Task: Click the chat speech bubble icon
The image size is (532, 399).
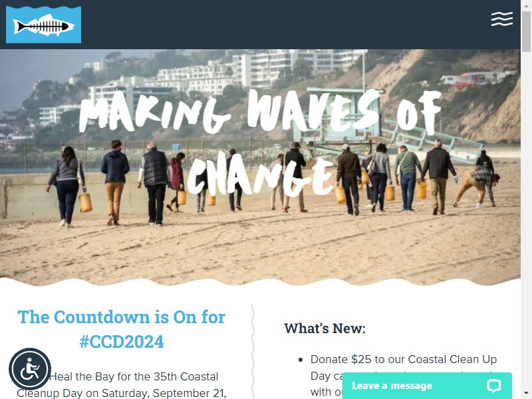Action: point(493,386)
